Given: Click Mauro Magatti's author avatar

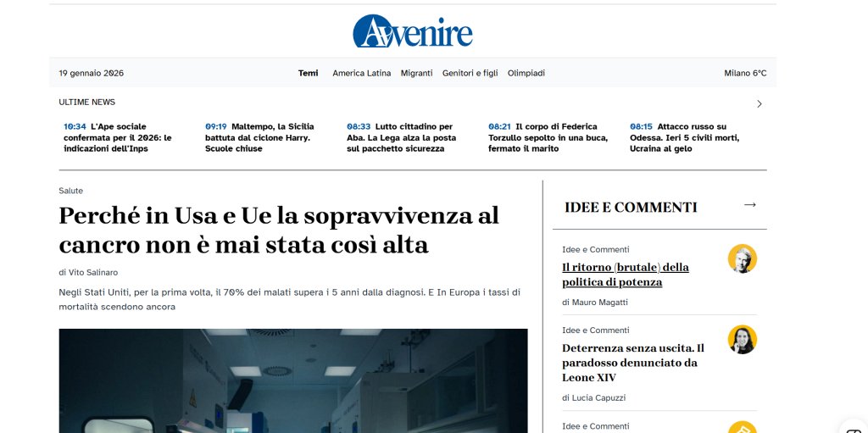Looking at the screenshot, I should (742, 258).
